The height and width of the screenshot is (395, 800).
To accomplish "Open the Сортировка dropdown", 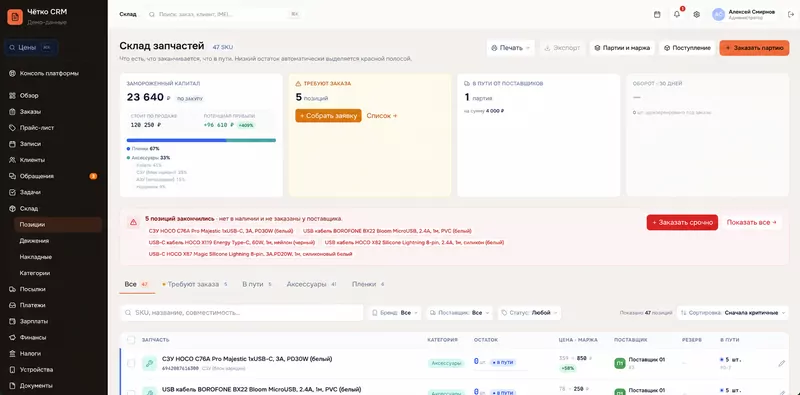I will [x=733, y=313].
